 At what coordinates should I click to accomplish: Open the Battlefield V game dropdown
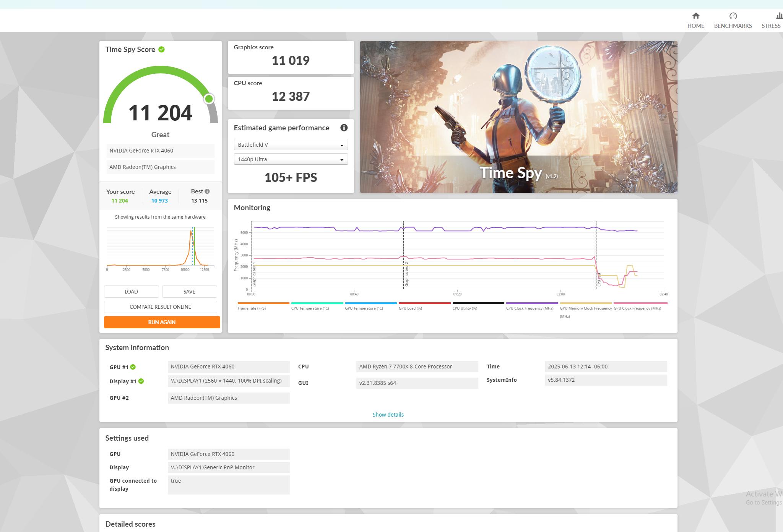point(291,145)
